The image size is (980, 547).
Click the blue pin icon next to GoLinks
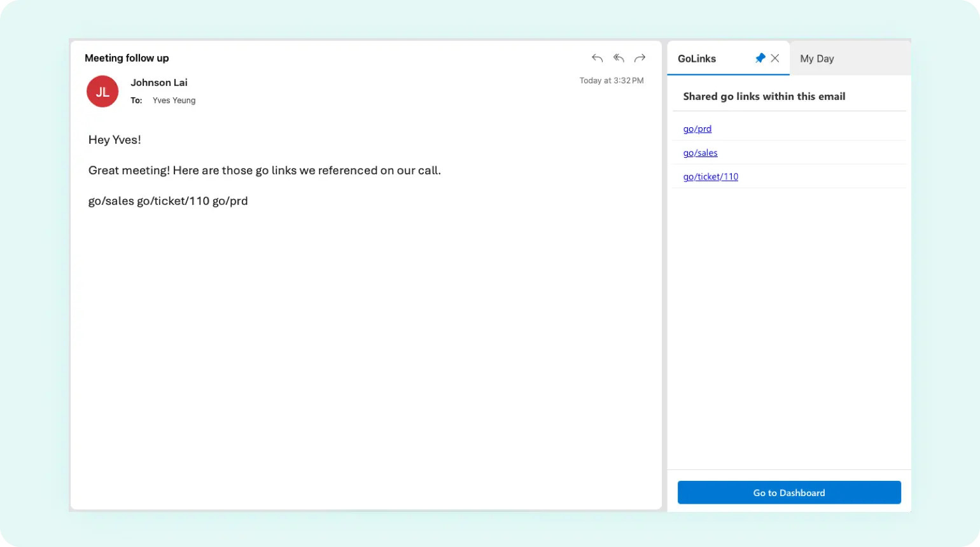click(x=760, y=58)
